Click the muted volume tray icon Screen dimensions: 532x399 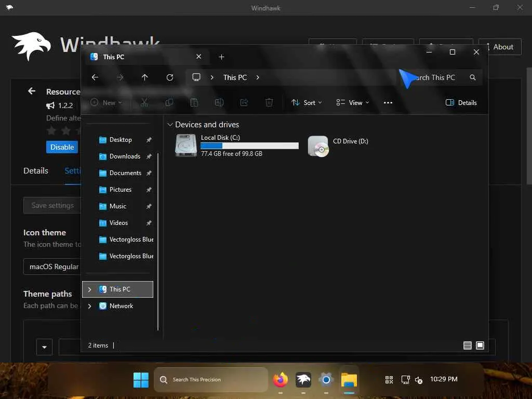[x=419, y=380]
